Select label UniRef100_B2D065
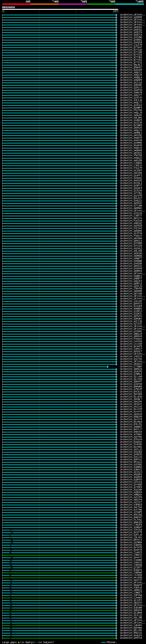Image resolution: width=146 pixels, height=644 pixels. tap(131, 70)
